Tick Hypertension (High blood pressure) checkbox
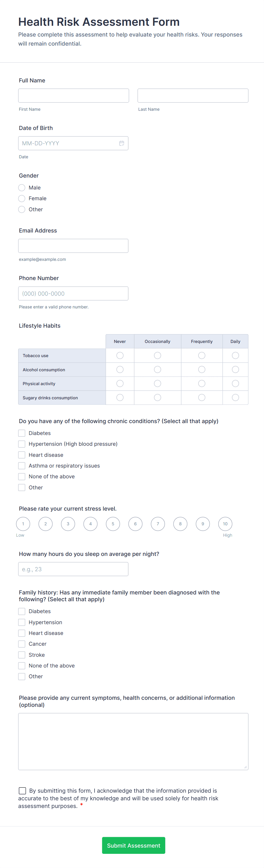This screenshot has height=868, width=264. point(22,444)
